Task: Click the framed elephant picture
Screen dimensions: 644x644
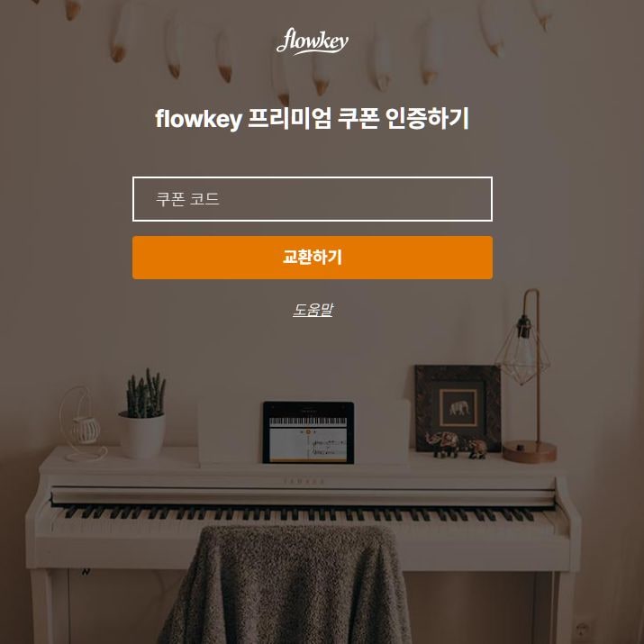Action: [458, 408]
